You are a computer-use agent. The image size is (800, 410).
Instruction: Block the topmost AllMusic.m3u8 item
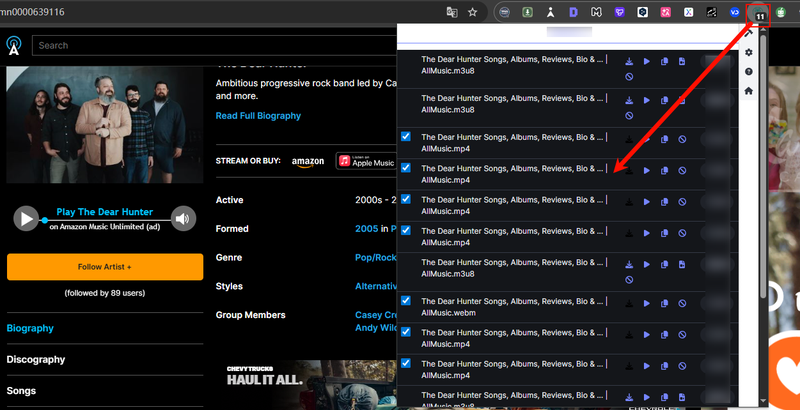coord(629,77)
